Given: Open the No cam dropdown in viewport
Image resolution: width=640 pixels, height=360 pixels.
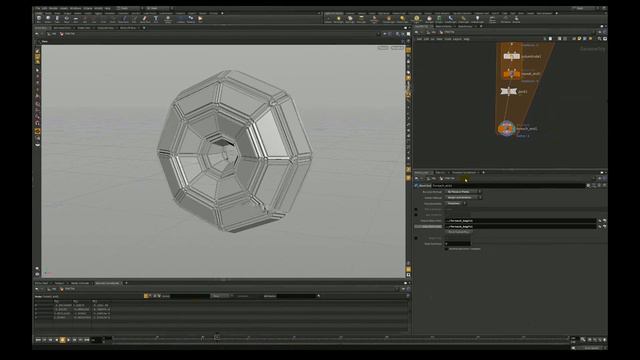Looking at the screenshot, I should click(397, 48).
